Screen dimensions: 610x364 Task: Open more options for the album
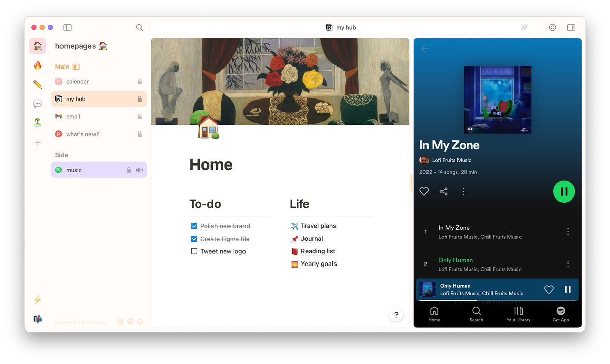tap(463, 191)
